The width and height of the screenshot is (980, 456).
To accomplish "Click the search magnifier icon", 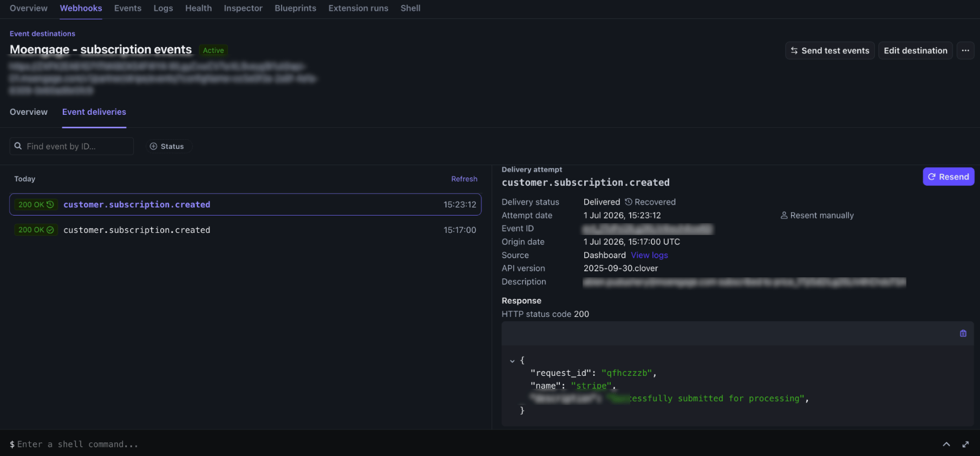I will (x=18, y=146).
